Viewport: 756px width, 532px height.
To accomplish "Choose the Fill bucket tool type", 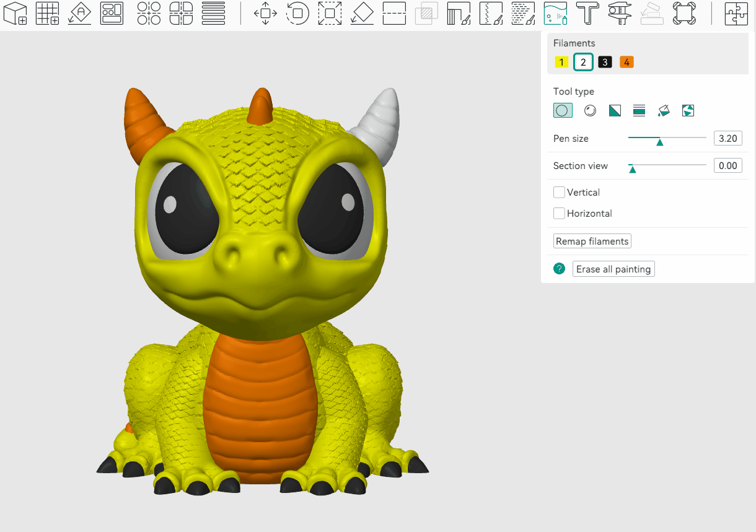I will tap(664, 111).
